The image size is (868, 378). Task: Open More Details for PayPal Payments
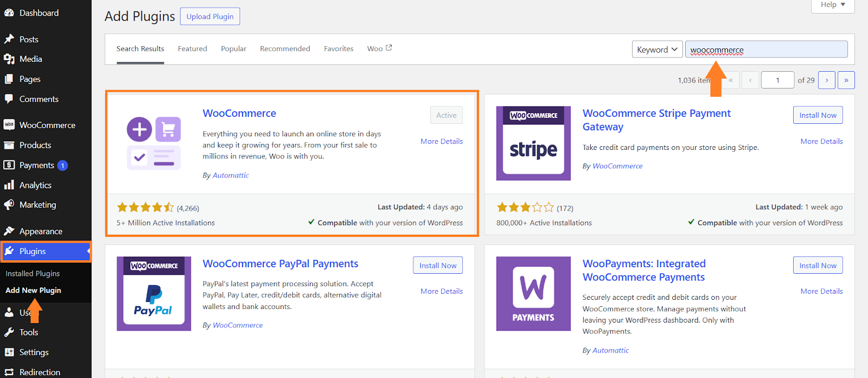tap(442, 291)
